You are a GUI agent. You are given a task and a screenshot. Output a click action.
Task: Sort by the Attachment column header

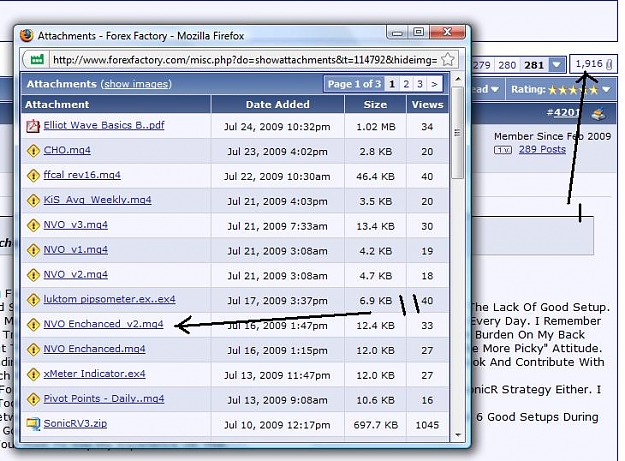pyautogui.click(x=116, y=105)
